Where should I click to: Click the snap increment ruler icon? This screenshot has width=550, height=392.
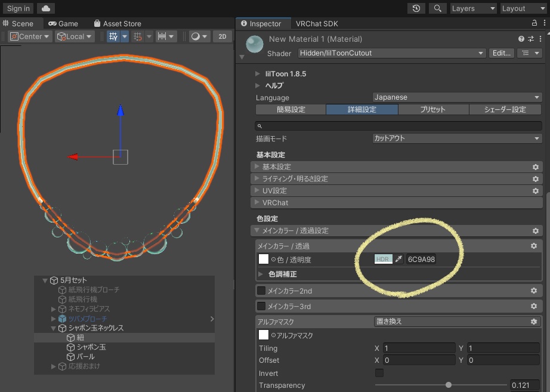[162, 36]
